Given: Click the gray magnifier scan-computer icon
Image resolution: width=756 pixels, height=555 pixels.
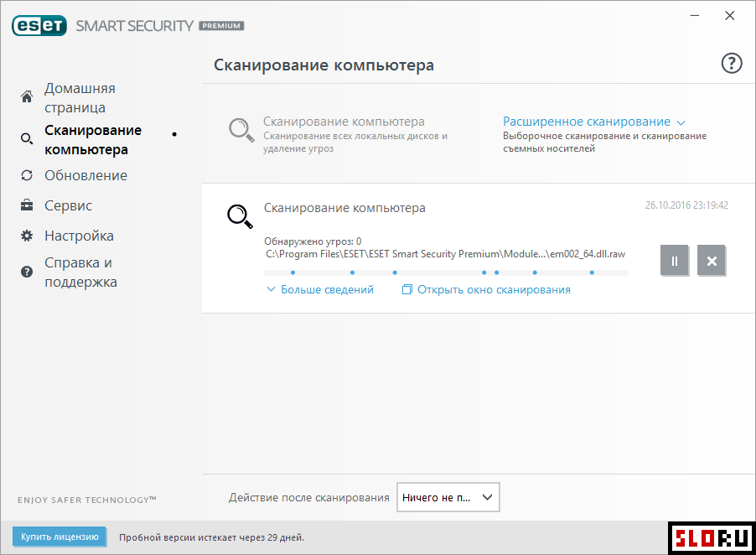Looking at the screenshot, I should (x=241, y=130).
